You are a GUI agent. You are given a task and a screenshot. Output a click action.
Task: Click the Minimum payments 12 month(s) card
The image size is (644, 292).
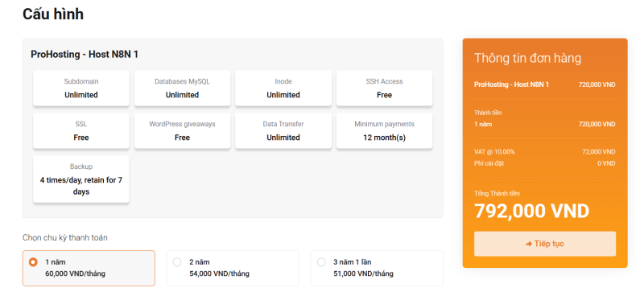(384, 130)
